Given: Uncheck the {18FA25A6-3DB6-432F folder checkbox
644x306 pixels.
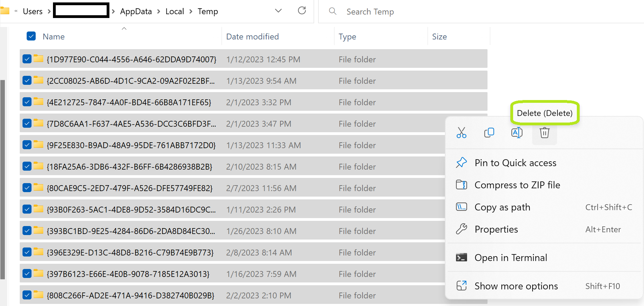Looking at the screenshot, I should [x=27, y=166].
